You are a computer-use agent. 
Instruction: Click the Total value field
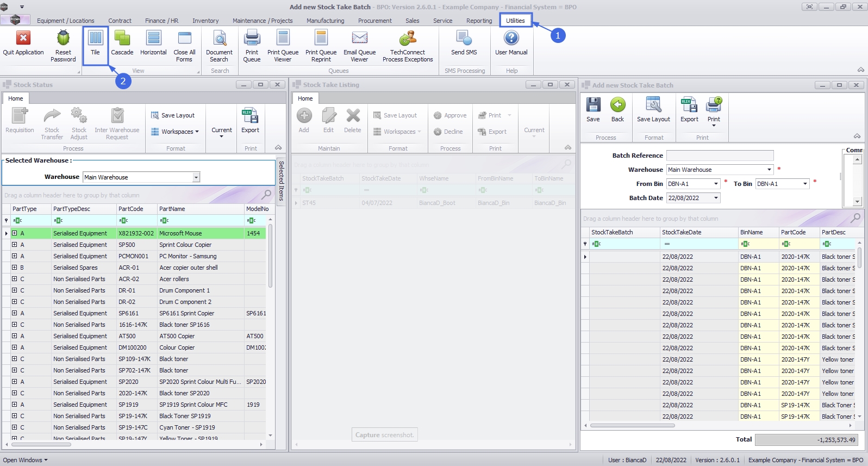click(x=807, y=440)
